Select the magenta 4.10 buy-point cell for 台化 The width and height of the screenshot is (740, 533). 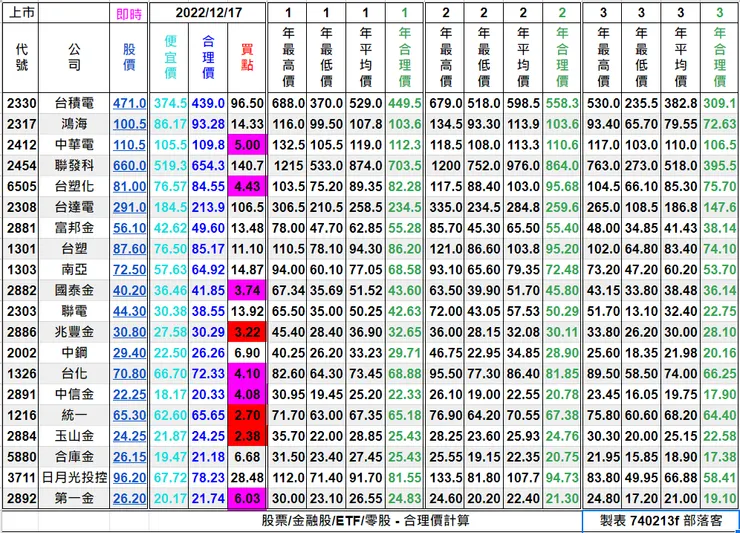point(247,373)
